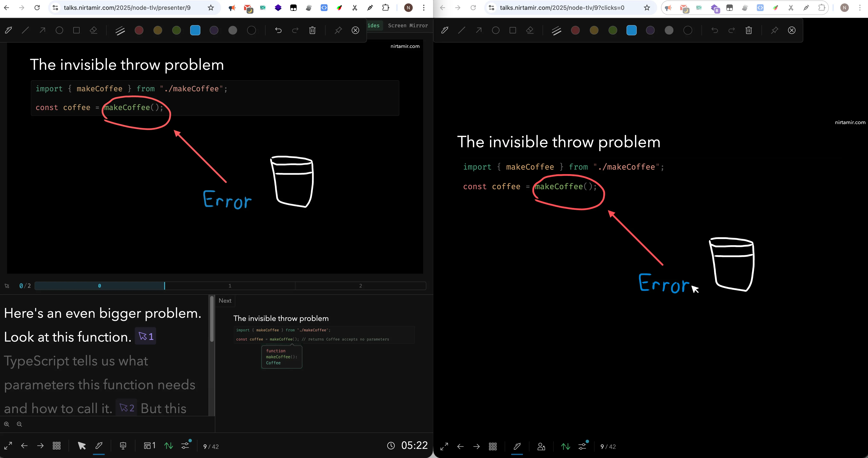Screen dimensions: 868x458
Task: Select the rectangle tool in right slide toolbar
Action: [x=513, y=30]
